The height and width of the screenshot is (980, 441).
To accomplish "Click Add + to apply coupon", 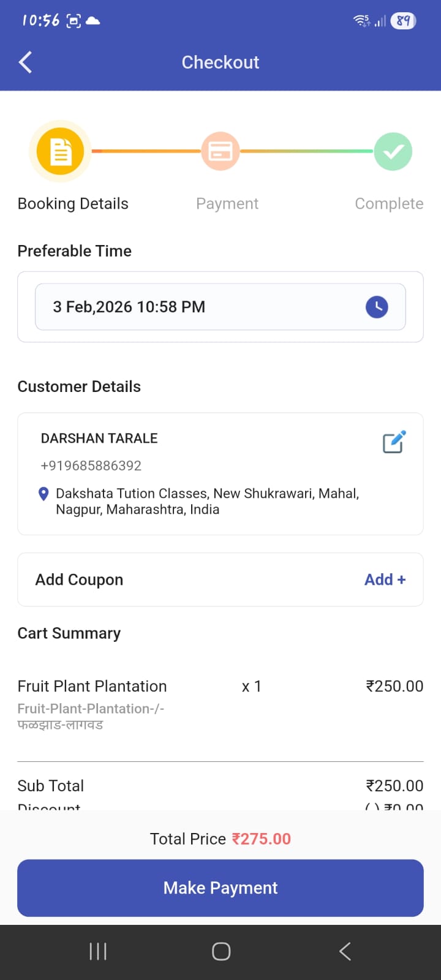I will 385,579.
